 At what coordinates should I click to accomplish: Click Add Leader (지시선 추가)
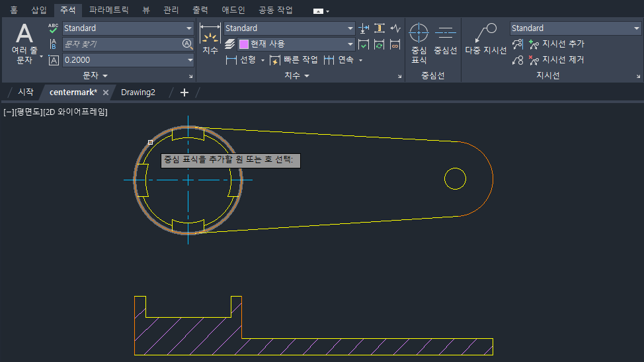pos(557,44)
